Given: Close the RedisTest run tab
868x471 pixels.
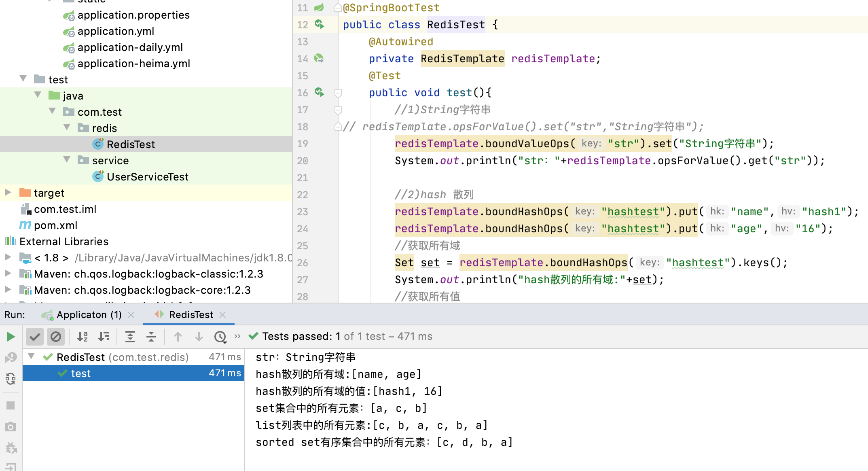Looking at the screenshot, I should click(x=222, y=315).
